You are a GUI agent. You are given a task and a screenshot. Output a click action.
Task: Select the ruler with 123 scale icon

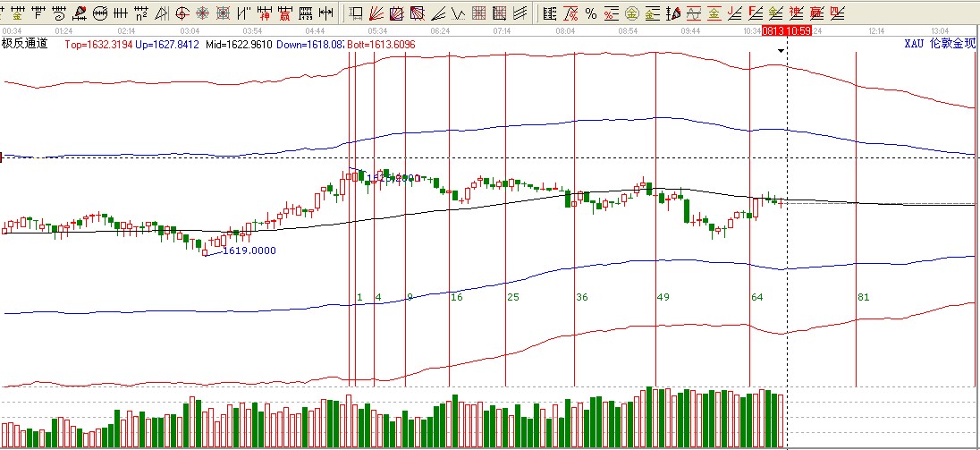tap(305, 13)
